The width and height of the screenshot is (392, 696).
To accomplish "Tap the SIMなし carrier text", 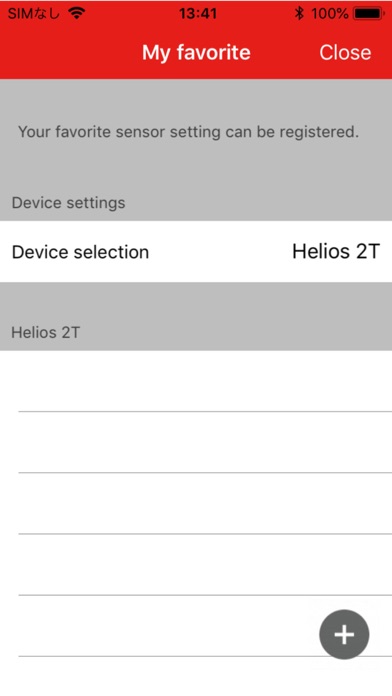I will (34, 13).
